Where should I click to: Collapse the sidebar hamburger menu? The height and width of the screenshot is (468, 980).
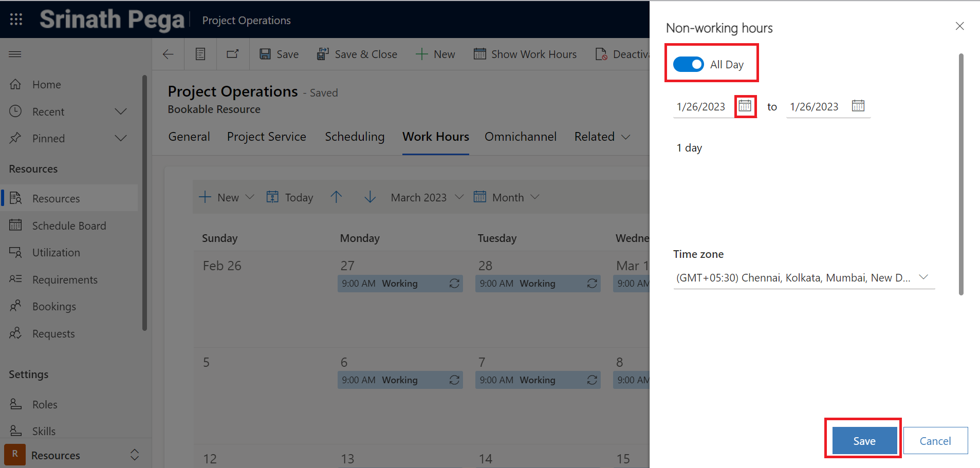(15, 54)
